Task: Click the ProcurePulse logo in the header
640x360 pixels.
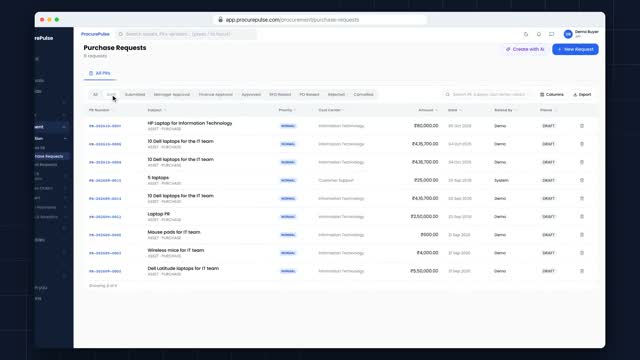Action: (x=95, y=34)
